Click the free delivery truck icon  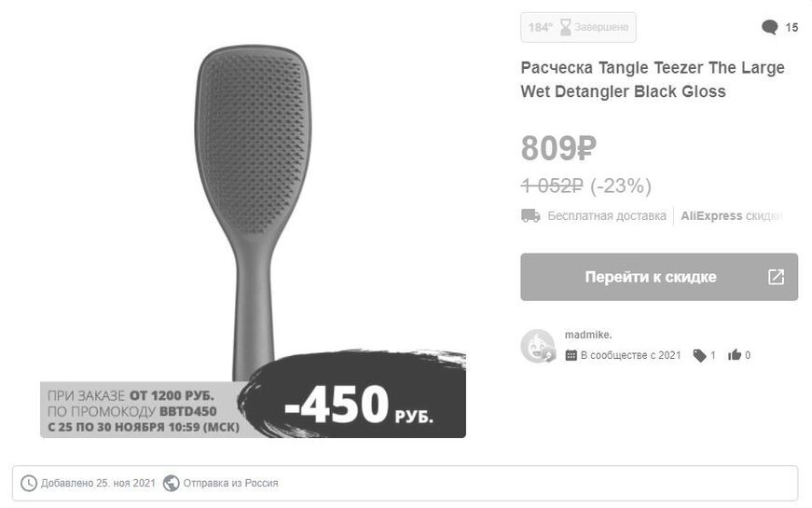tap(530, 215)
